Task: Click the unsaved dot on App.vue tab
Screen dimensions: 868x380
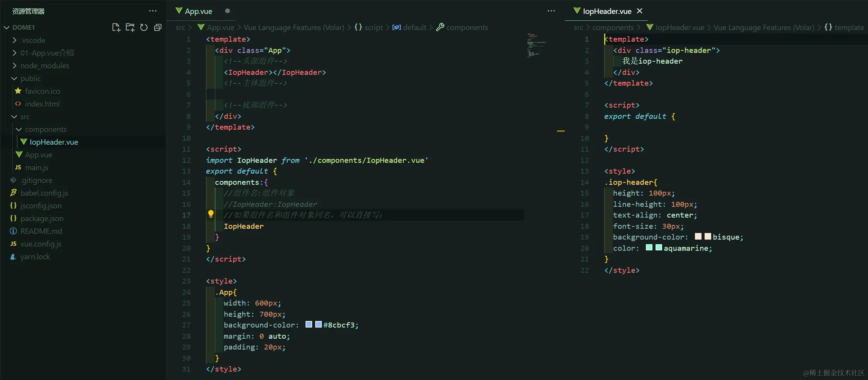Action: (228, 11)
